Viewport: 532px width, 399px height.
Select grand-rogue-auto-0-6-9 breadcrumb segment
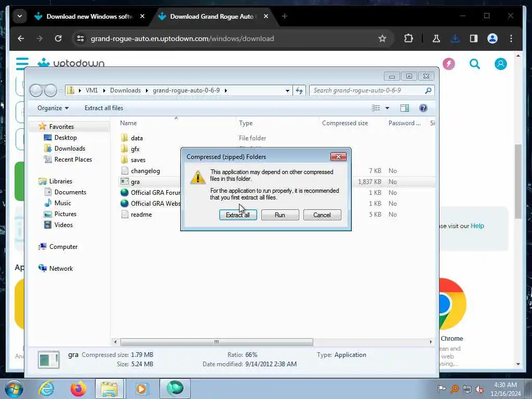tap(187, 90)
